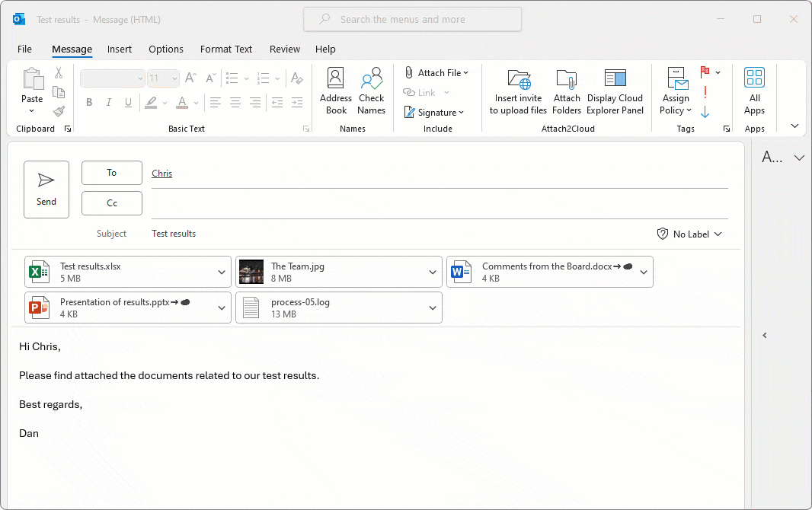
Task: Open Basic Text dialog launcher
Action: (306, 129)
